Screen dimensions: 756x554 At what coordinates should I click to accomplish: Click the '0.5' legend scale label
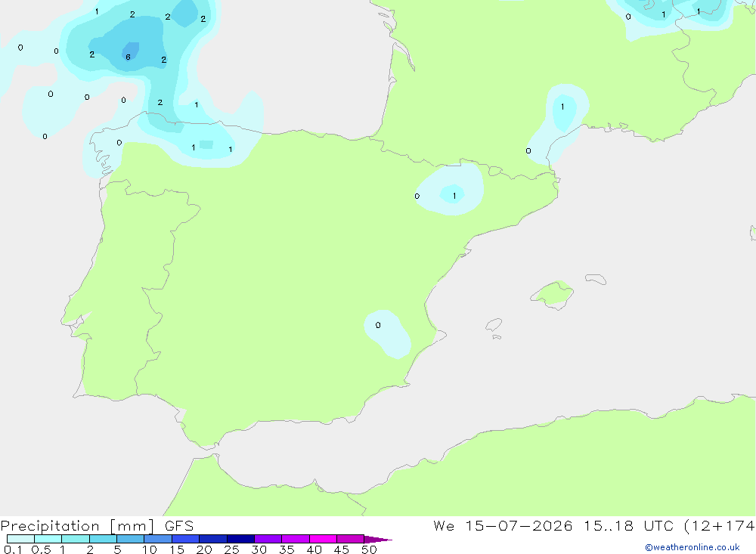(41, 549)
